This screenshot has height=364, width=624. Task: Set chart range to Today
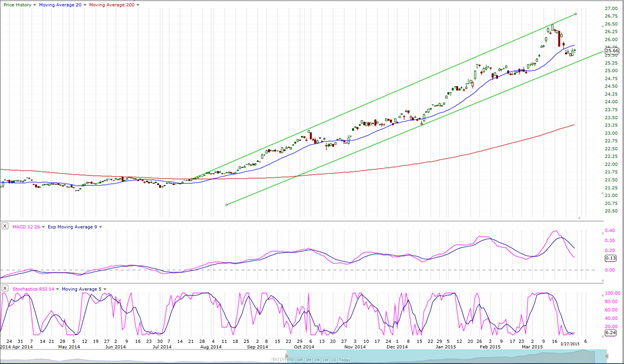click(345, 360)
